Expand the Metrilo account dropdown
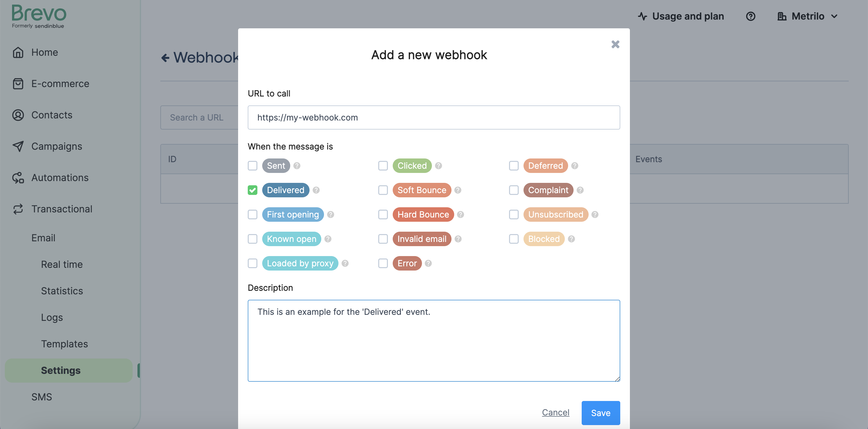Image resolution: width=868 pixels, height=429 pixels. point(808,16)
